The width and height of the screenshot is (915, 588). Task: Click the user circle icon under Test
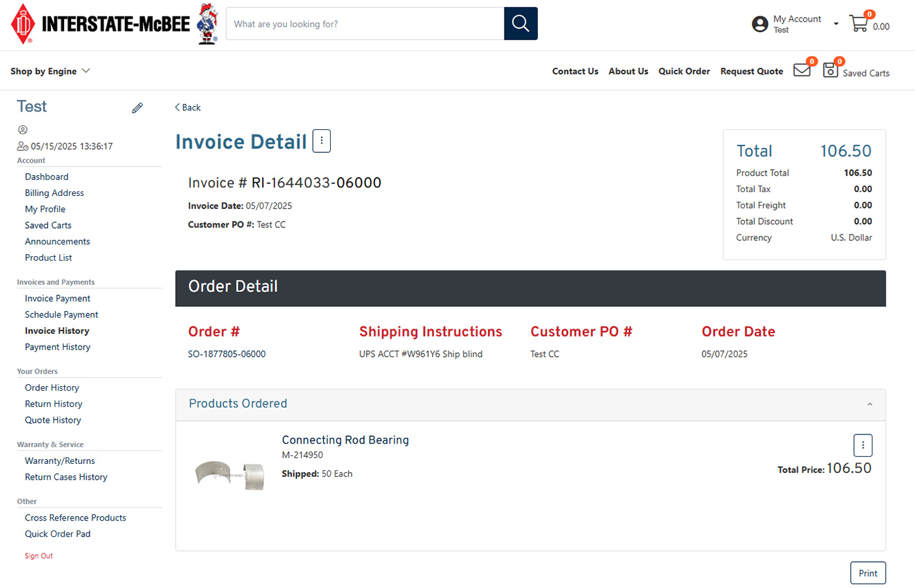(x=23, y=130)
